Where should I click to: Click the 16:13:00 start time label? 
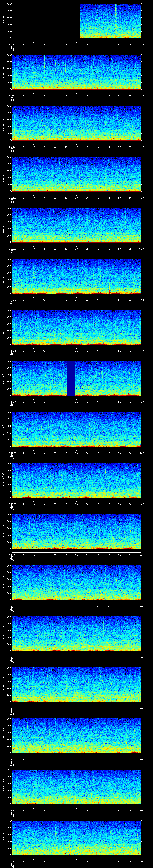[12, 504]
